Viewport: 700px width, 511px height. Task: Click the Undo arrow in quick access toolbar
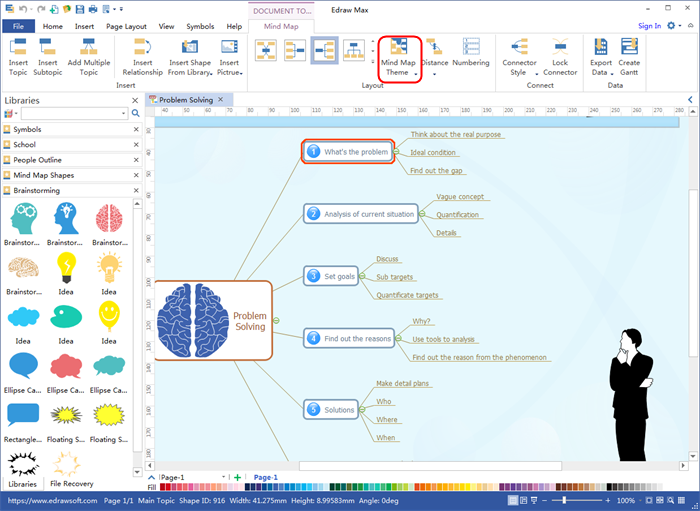(x=23, y=9)
